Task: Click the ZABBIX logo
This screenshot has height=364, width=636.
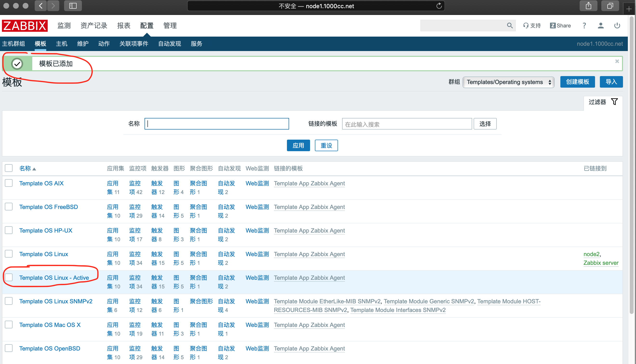Action: coord(25,26)
